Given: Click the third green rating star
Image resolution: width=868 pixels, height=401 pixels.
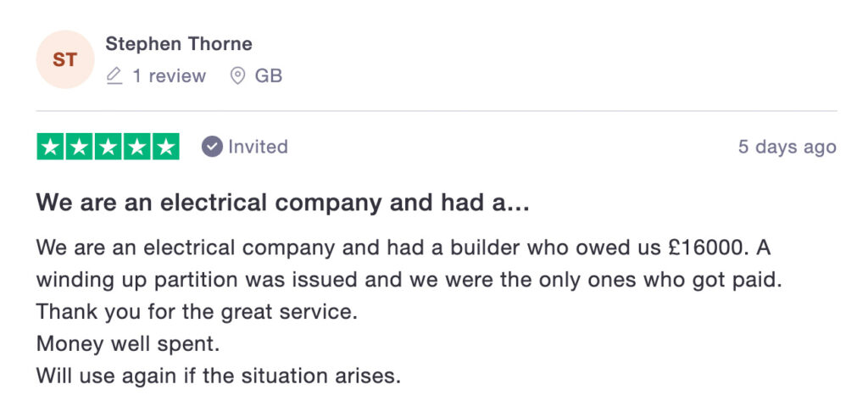Looking at the screenshot, I should (108, 147).
